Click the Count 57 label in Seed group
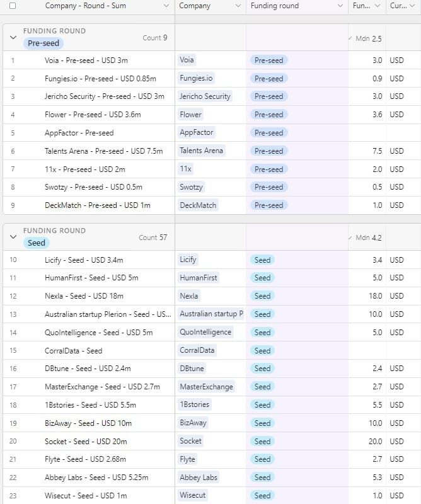 (153, 238)
